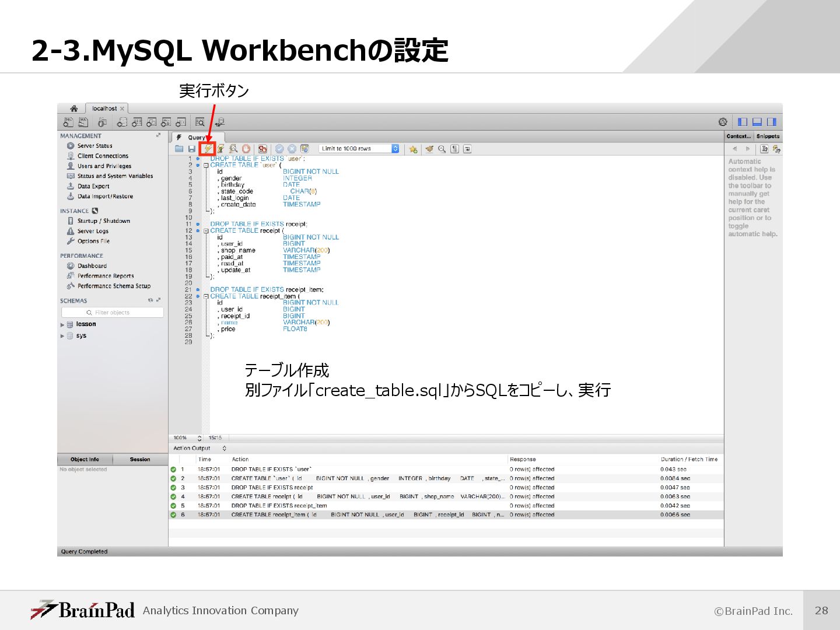The height and width of the screenshot is (630, 840).
Task: Toggle auto-commit mode icon
Action: point(304,149)
